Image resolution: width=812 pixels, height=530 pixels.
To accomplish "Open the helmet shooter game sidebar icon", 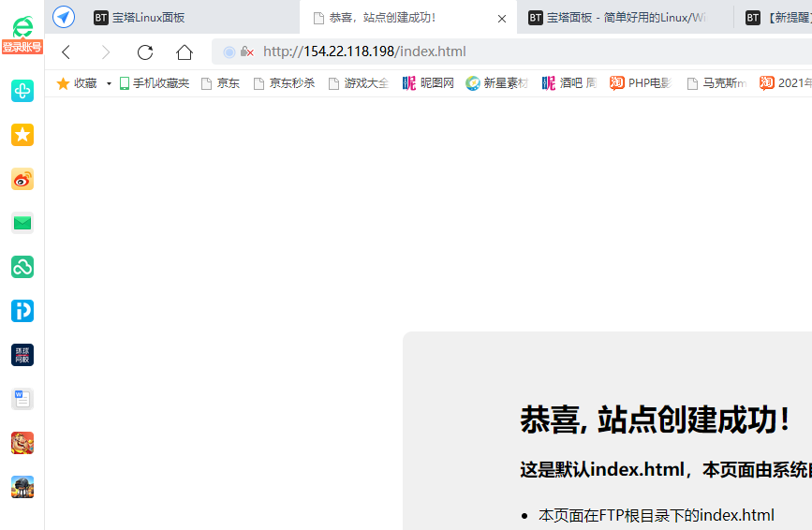I will [x=22, y=487].
